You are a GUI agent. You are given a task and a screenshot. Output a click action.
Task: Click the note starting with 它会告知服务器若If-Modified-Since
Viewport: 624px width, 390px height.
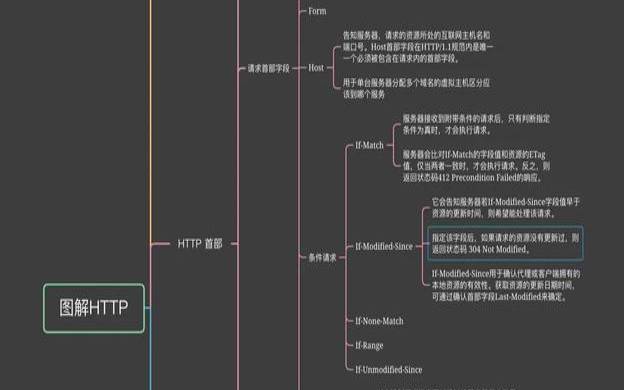pyautogui.click(x=506, y=207)
